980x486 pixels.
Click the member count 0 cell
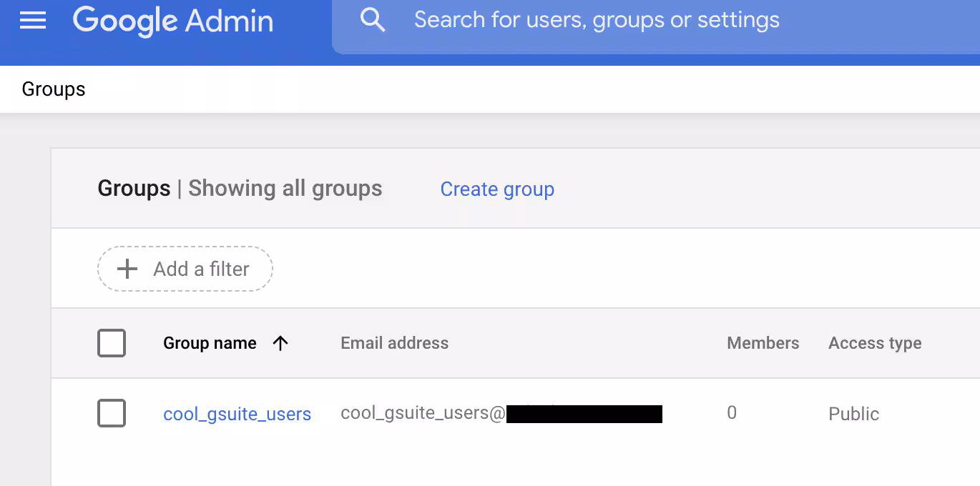[732, 413]
